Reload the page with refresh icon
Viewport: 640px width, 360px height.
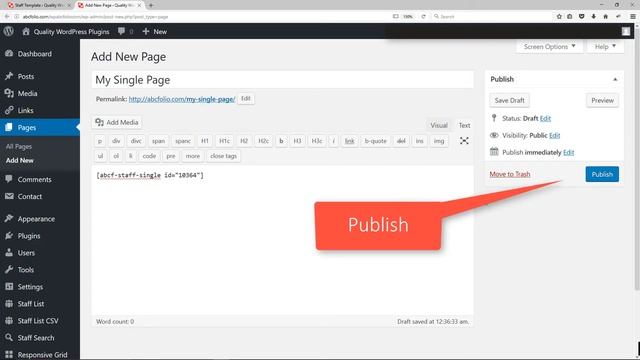(423, 16)
